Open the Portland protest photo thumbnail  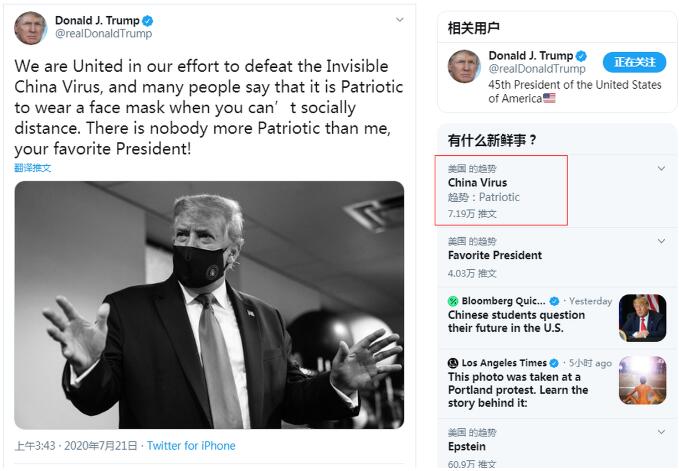tap(643, 381)
